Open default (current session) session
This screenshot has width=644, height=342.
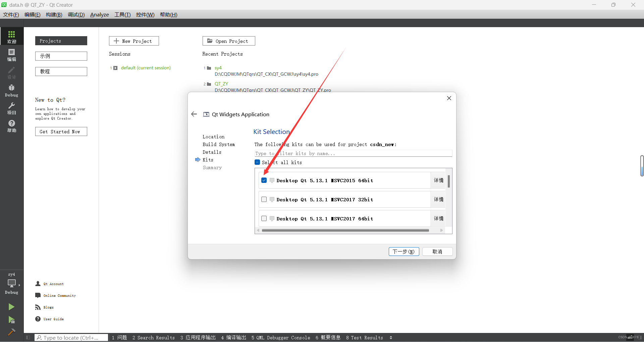(146, 68)
